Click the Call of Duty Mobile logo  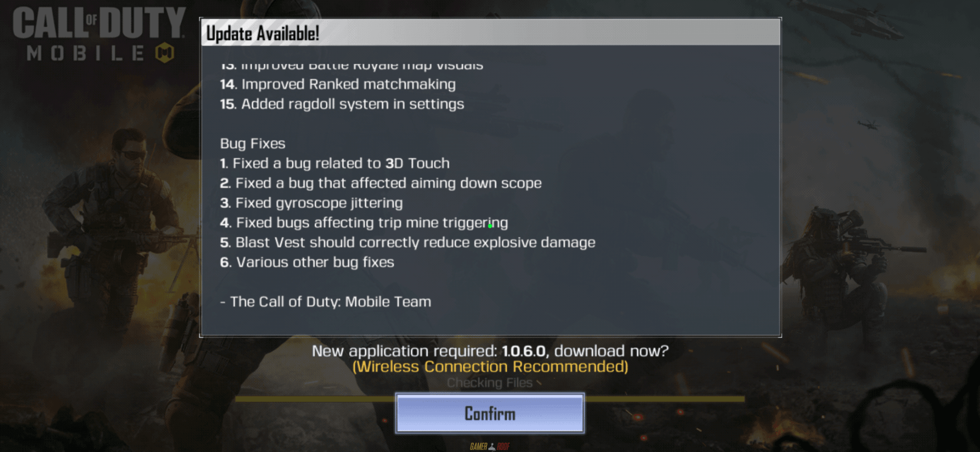99,34
